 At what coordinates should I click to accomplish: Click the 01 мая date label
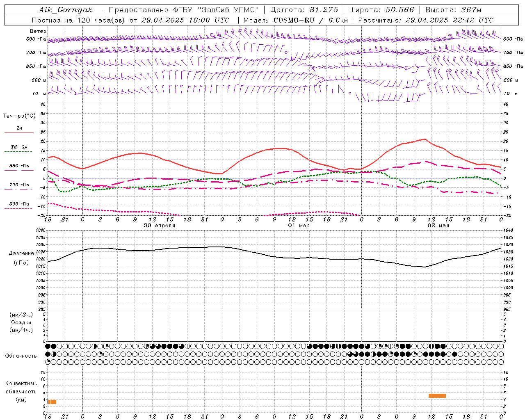(299, 226)
